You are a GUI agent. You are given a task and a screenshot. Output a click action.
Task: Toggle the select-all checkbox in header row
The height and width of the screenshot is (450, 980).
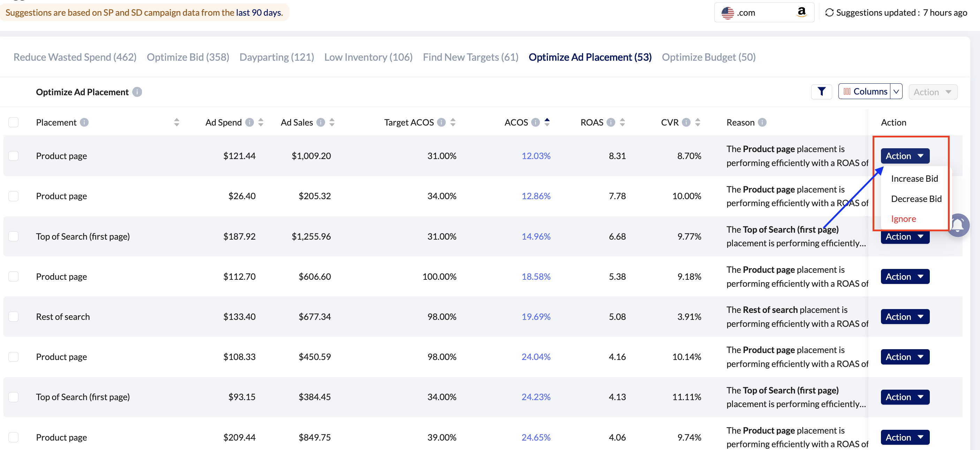[14, 122]
